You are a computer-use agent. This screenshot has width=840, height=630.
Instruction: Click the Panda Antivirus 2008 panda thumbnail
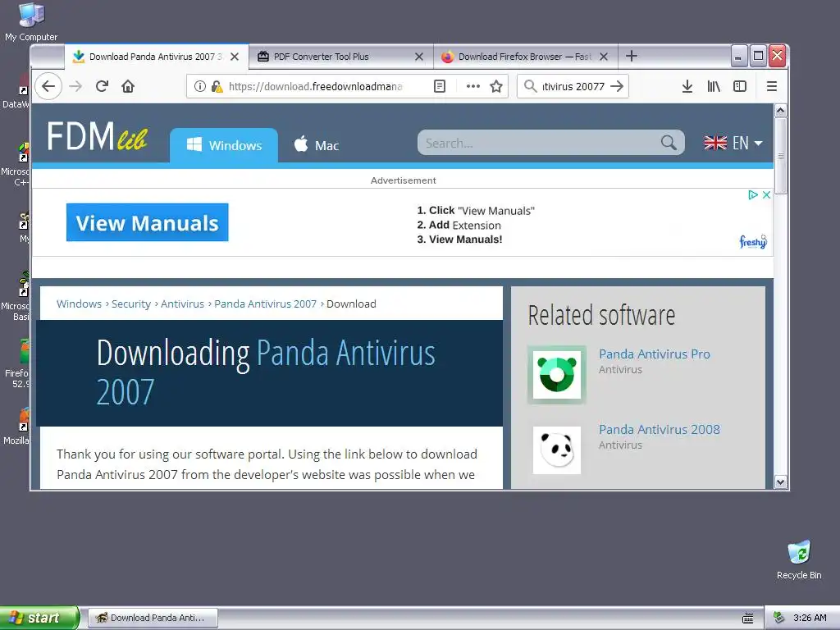tap(557, 450)
